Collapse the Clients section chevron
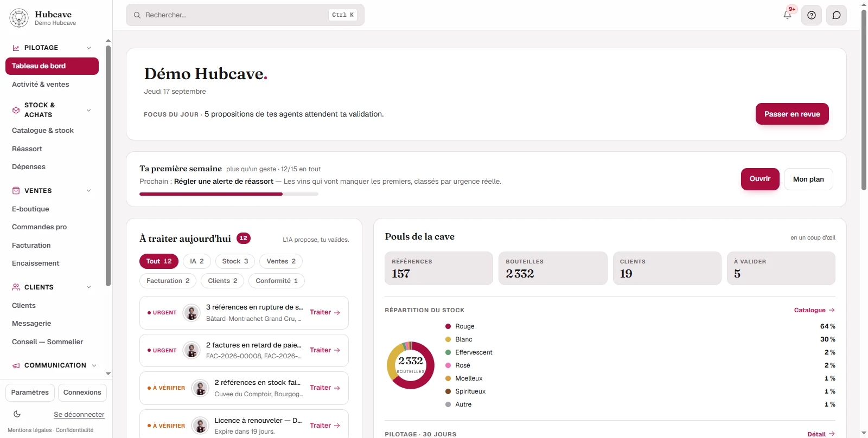Screen dimensions: 868x438 coord(89,287)
